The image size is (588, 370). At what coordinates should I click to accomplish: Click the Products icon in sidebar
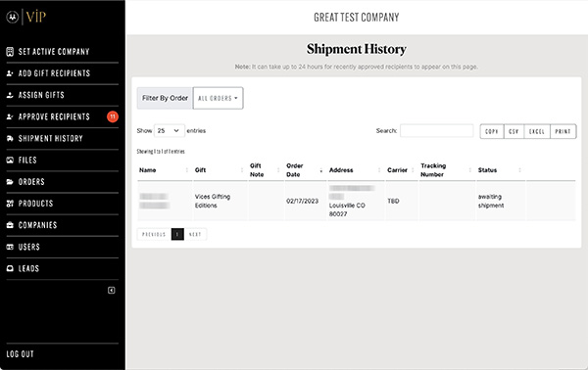click(x=10, y=204)
